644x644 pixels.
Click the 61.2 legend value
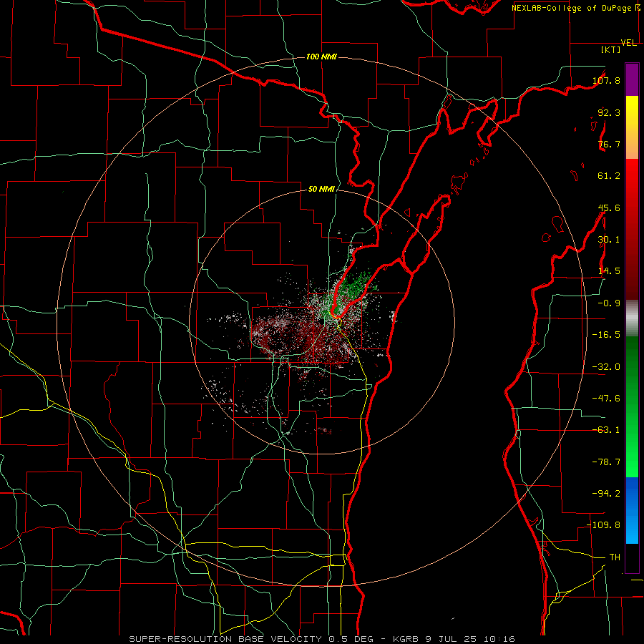(x=609, y=176)
